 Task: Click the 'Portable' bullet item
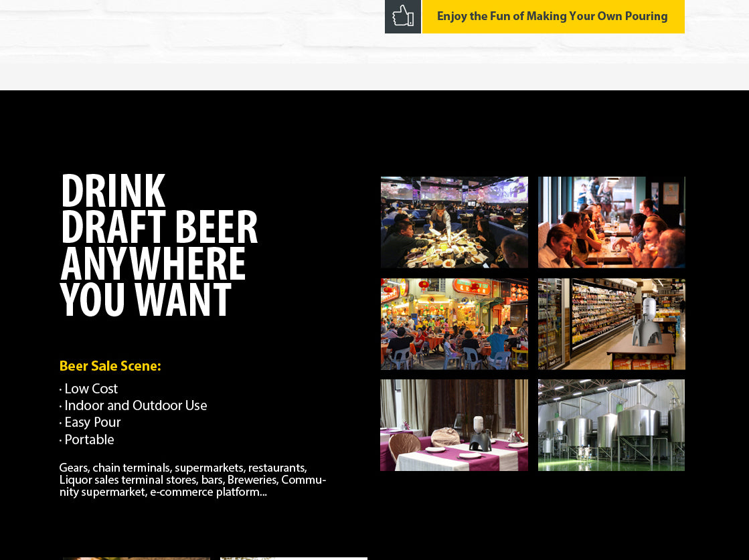tap(89, 440)
